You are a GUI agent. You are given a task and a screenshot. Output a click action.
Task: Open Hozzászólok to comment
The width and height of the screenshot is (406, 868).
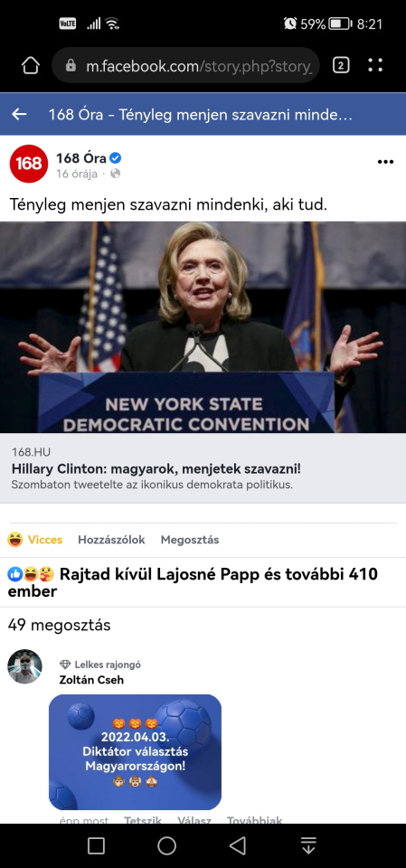pos(111,540)
